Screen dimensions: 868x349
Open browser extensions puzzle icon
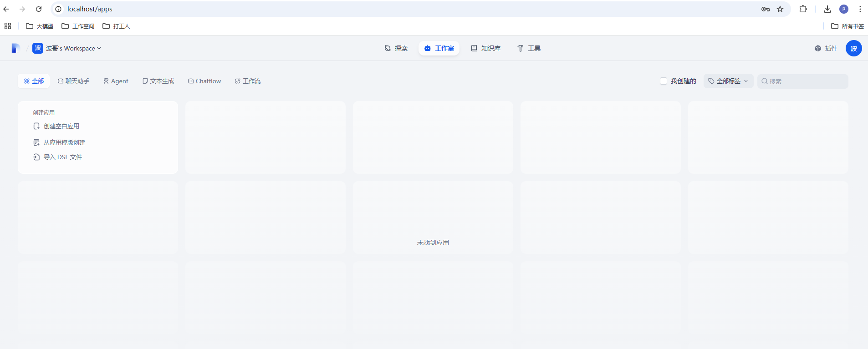803,9
